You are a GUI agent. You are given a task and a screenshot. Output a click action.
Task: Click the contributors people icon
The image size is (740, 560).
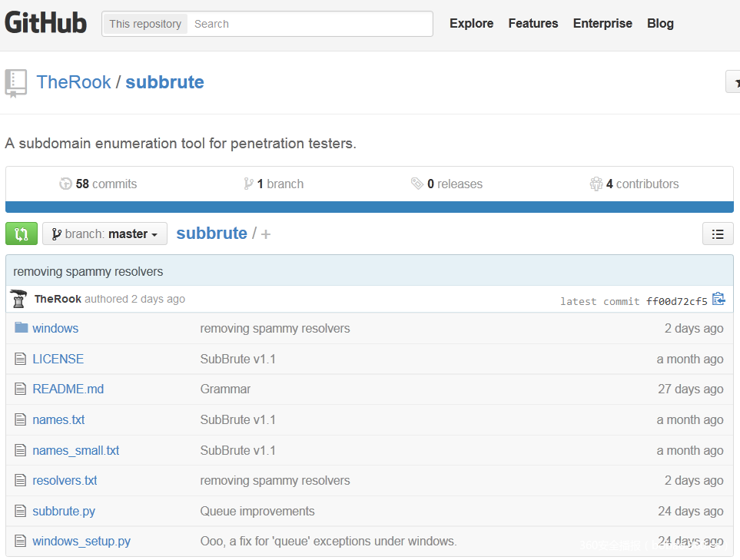coord(596,184)
